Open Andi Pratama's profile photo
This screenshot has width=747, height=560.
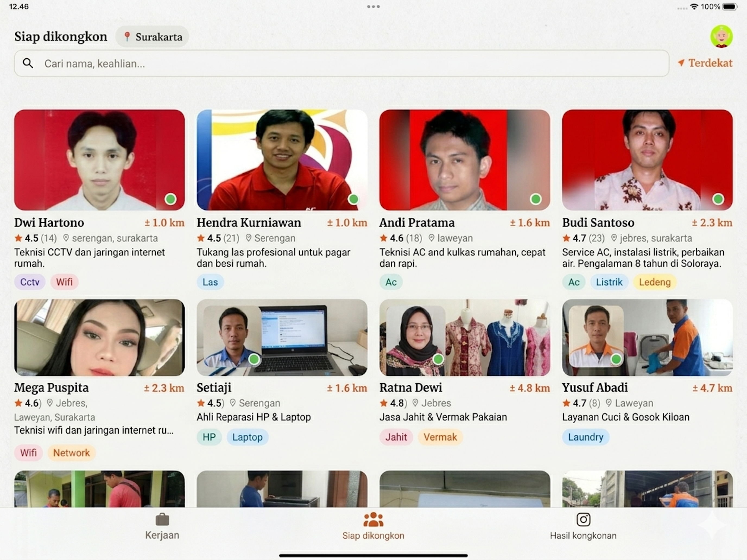[465, 160]
